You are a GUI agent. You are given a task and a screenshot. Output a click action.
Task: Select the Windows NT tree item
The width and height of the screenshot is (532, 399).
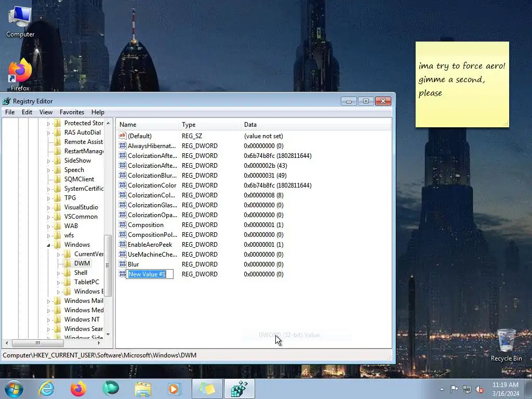[82, 320]
